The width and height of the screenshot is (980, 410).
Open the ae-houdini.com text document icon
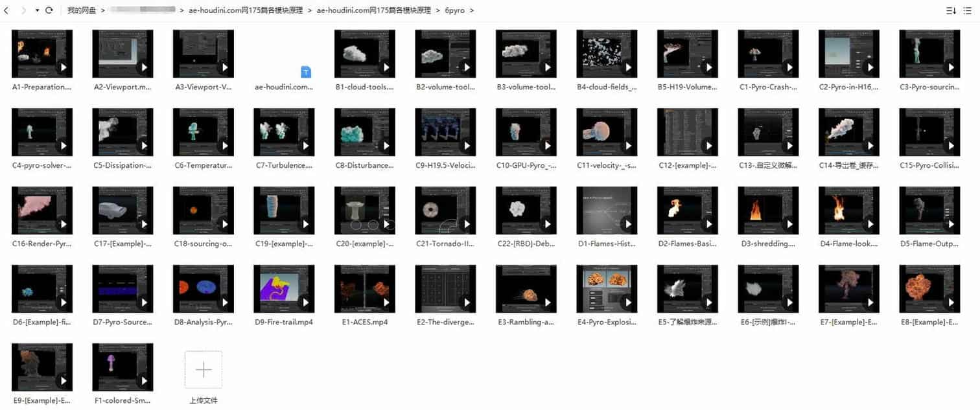[306, 71]
